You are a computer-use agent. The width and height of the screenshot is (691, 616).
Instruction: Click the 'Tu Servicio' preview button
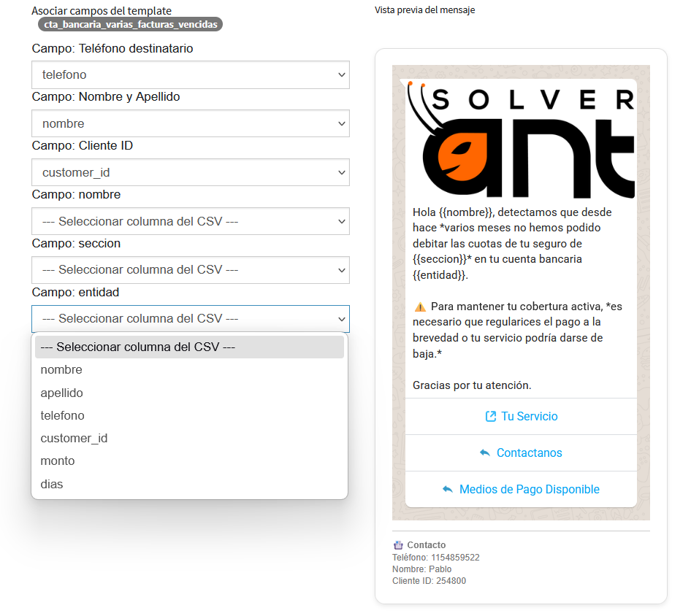pos(521,417)
